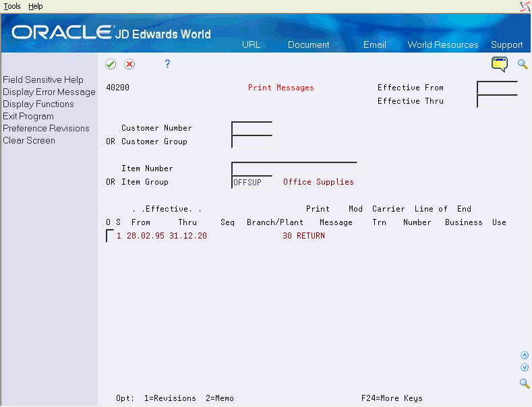532x407 pixels.
Task: Click the Branch/Plant column header
Action: tap(275, 222)
